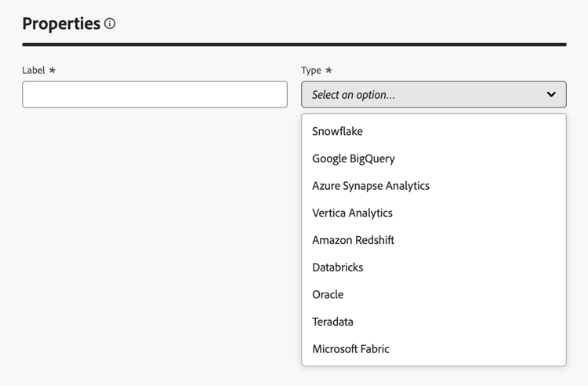Click the Type dropdown chevron arrow
The height and width of the screenshot is (386, 588).
pyautogui.click(x=551, y=95)
